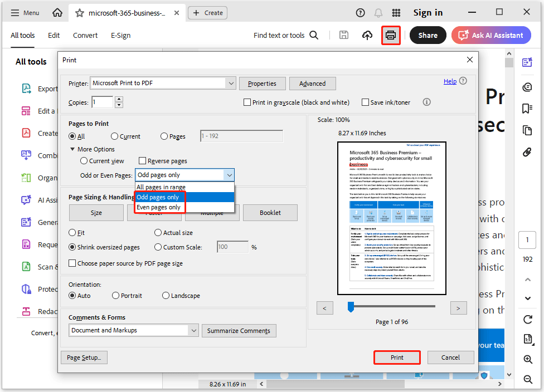Enable Print in grayscale checkbox
Viewport: 544px width, 392px height.
tap(247, 102)
